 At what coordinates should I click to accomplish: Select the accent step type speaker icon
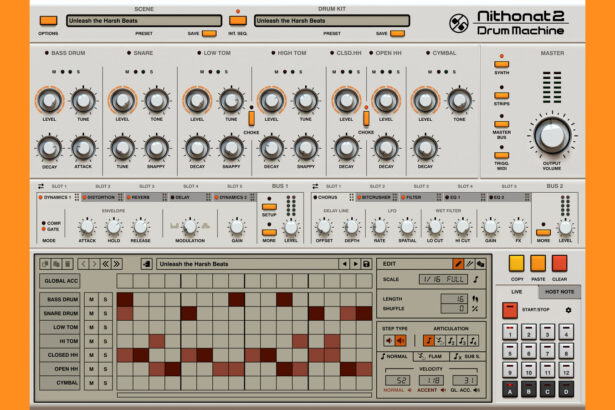(402, 340)
